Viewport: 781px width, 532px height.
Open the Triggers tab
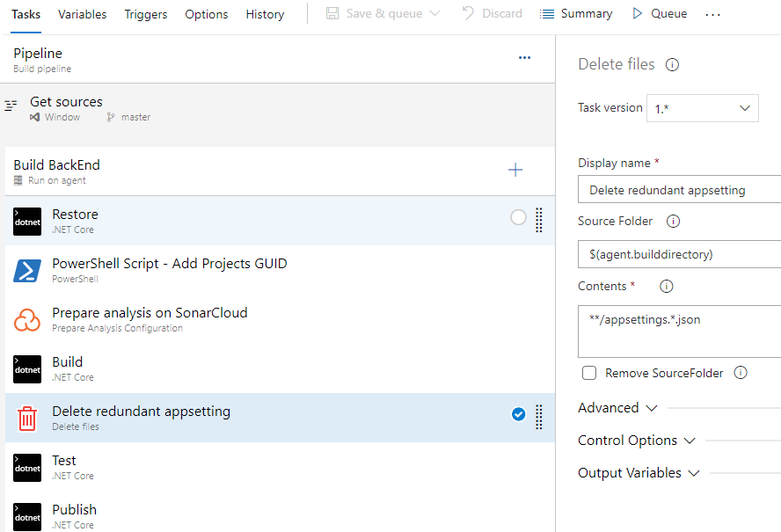point(146,14)
